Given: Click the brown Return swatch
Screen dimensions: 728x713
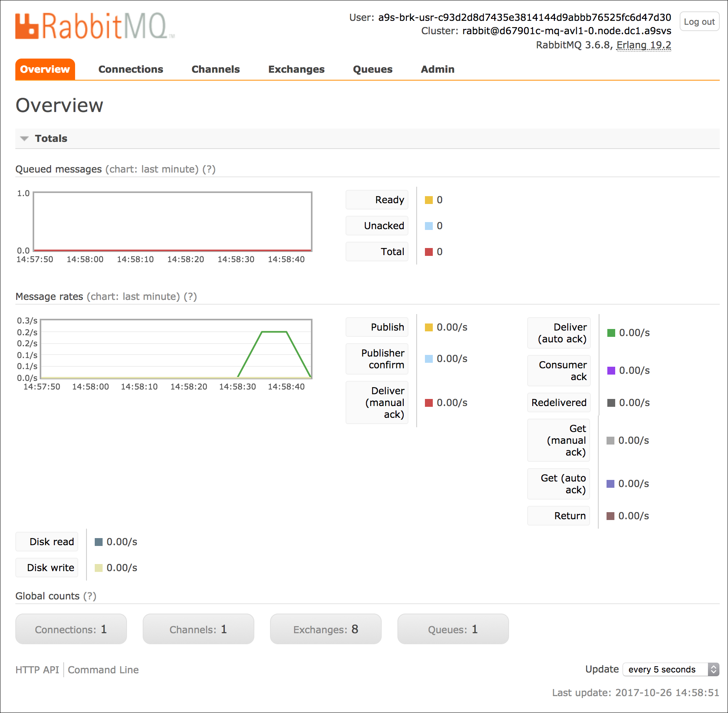Looking at the screenshot, I should pyautogui.click(x=610, y=516).
